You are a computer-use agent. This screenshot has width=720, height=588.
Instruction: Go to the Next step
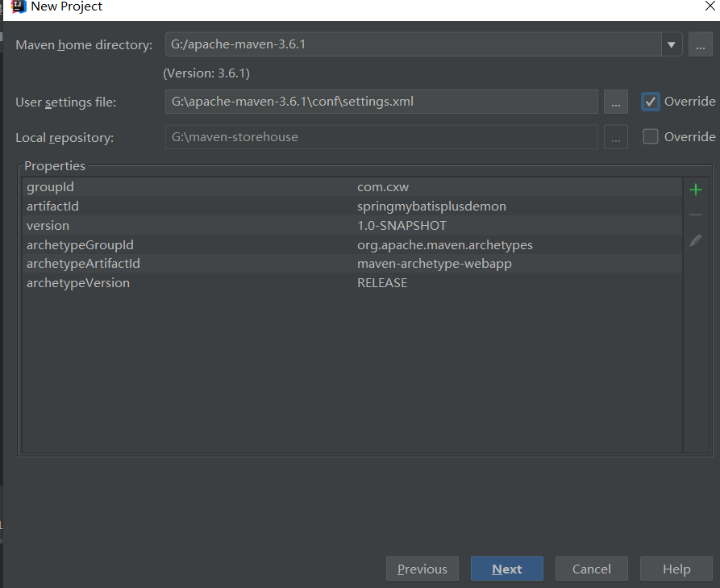(x=506, y=569)
